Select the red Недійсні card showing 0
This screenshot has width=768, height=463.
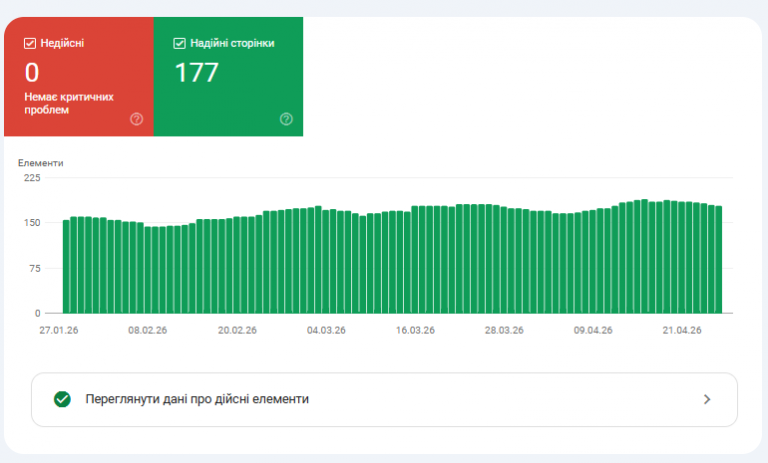pos(79,76)
